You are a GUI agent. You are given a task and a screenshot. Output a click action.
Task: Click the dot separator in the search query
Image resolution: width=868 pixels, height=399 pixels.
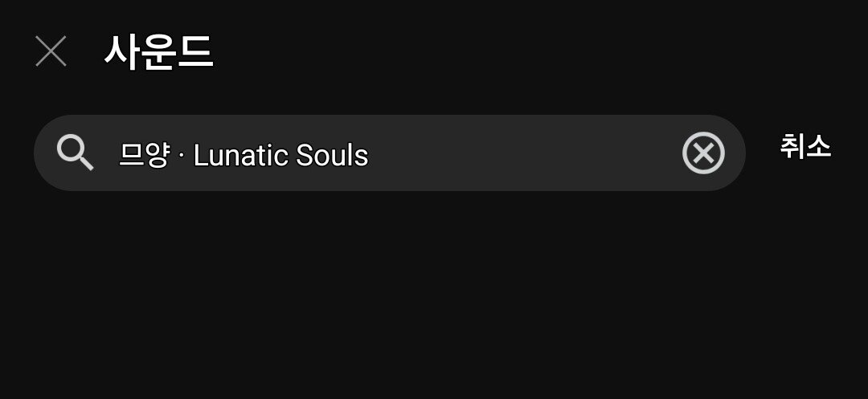pos(181,156)
